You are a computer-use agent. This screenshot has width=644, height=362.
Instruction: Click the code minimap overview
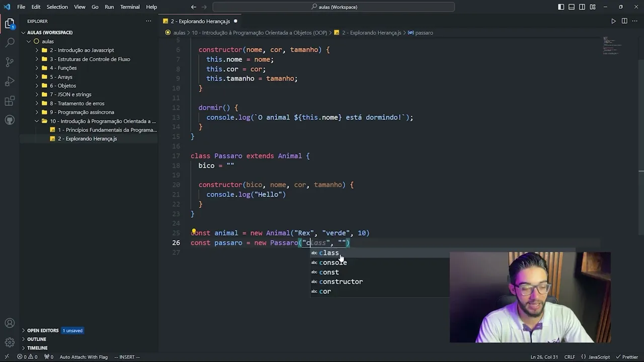coord(613,45)
